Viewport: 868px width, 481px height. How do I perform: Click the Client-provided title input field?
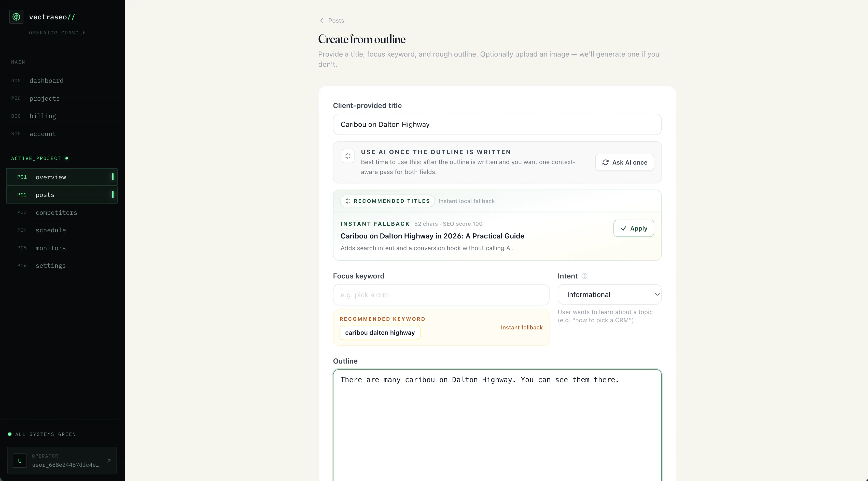click(x=497, y=125)
